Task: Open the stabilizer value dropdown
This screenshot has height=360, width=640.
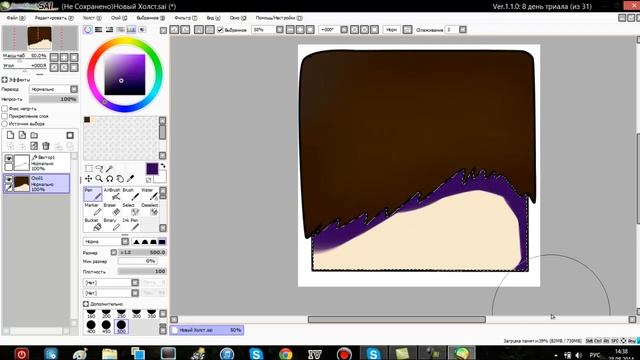Action: 463,30
